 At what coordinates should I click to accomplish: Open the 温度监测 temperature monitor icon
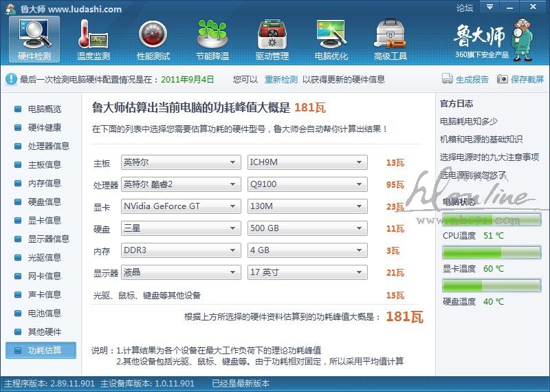pyautogui.click(x=93, y=34)
